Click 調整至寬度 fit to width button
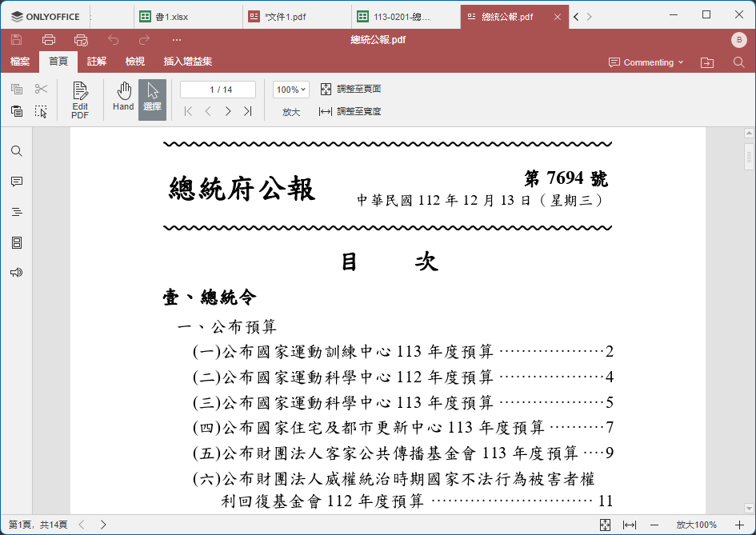 (x=350, y=112)
